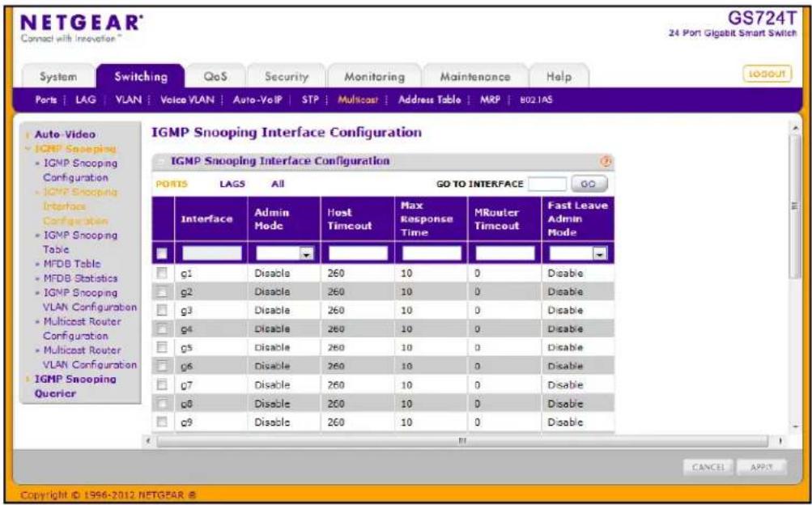Open Multicast Router Configuration page
The height and width of the screenshot is (505, 812).
tap(83, 329)
